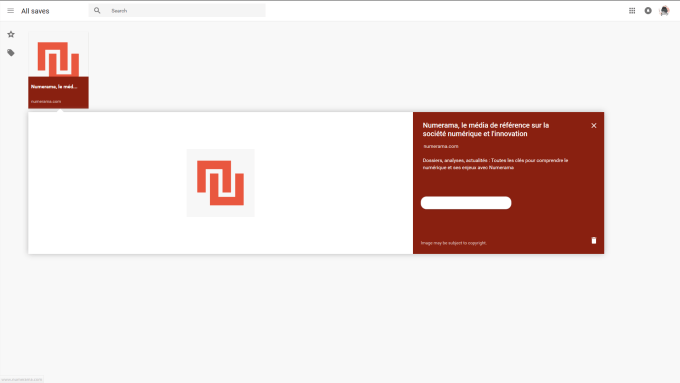
Task: Click the 'All saves' header title
Action: tap(35, 11)
